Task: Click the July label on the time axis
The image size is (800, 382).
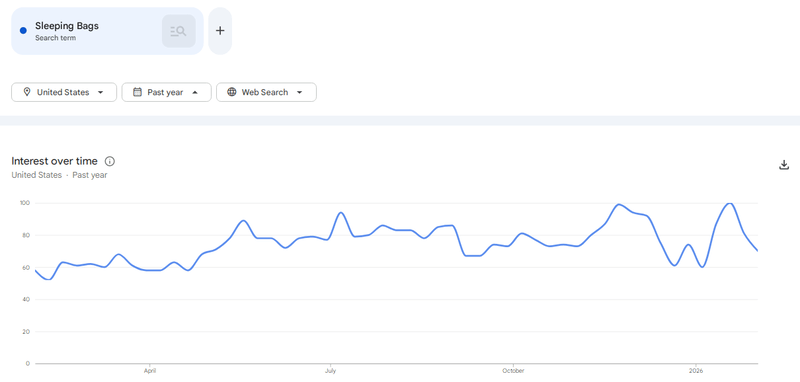Action: click(x=331, y=371)
